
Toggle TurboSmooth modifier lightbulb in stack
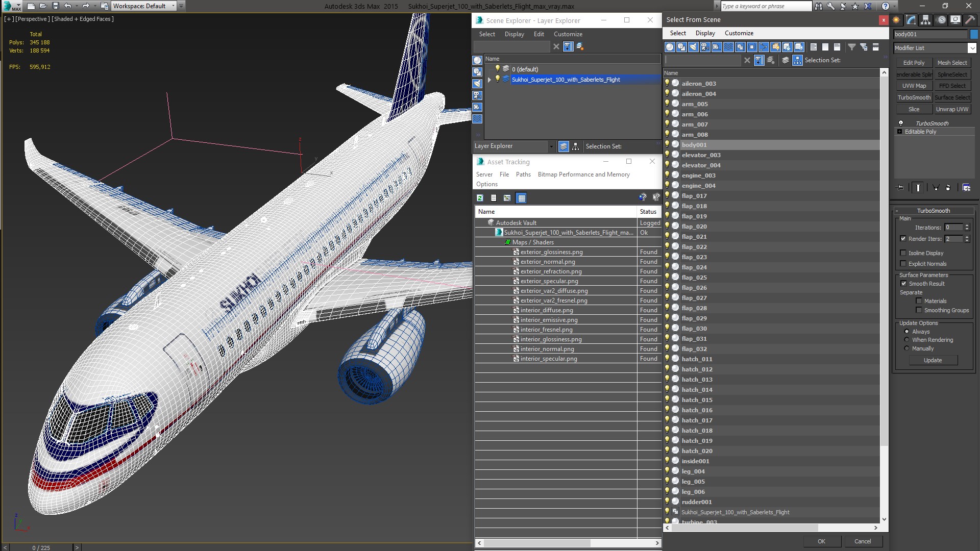901,123
